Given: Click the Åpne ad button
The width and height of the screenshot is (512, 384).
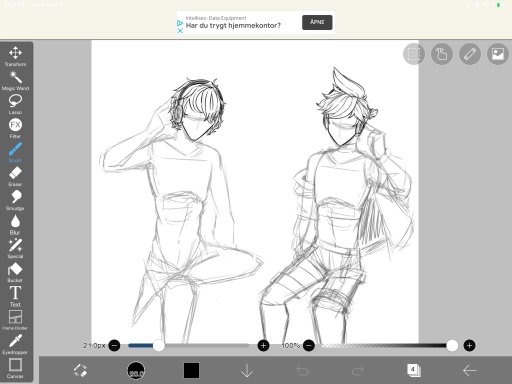Looking at the screenshot, I should click(x=317, y=22).
